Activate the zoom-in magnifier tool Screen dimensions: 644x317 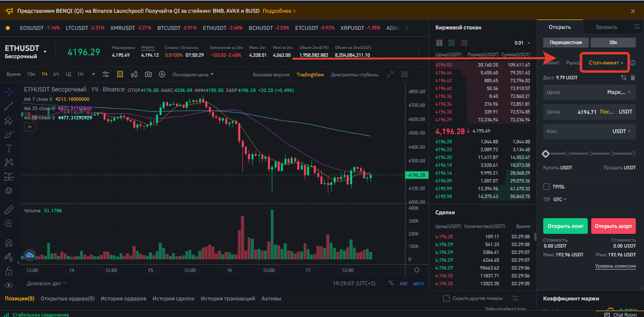tap(9, 224)
